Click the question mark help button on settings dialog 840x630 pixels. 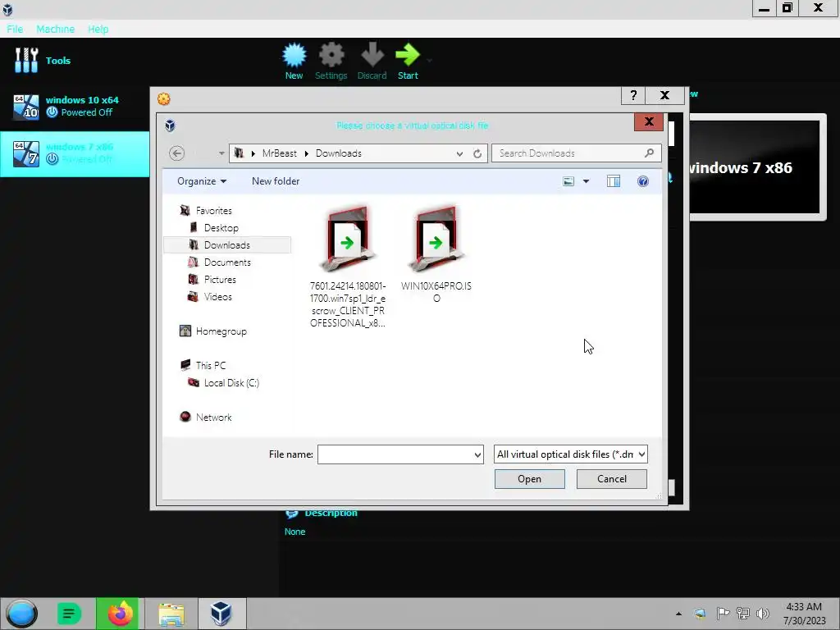pos(633,95)
